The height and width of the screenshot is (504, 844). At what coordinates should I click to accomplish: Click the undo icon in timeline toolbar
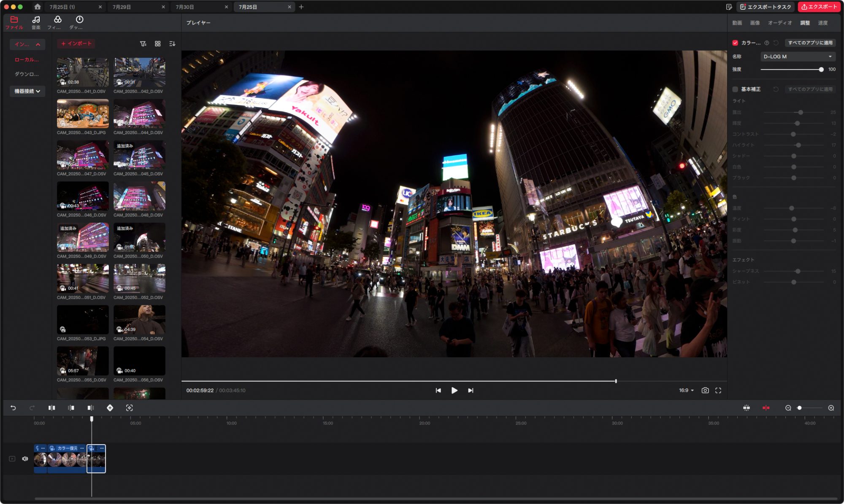point(13,408)
